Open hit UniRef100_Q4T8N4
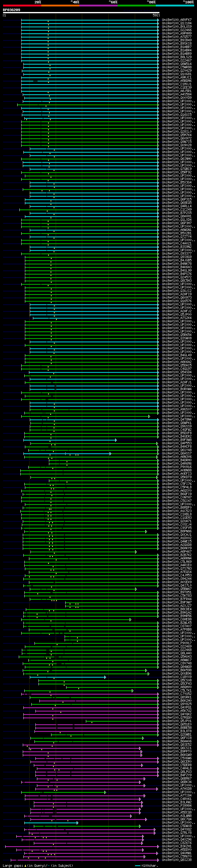197x868 pixels. 177,419
